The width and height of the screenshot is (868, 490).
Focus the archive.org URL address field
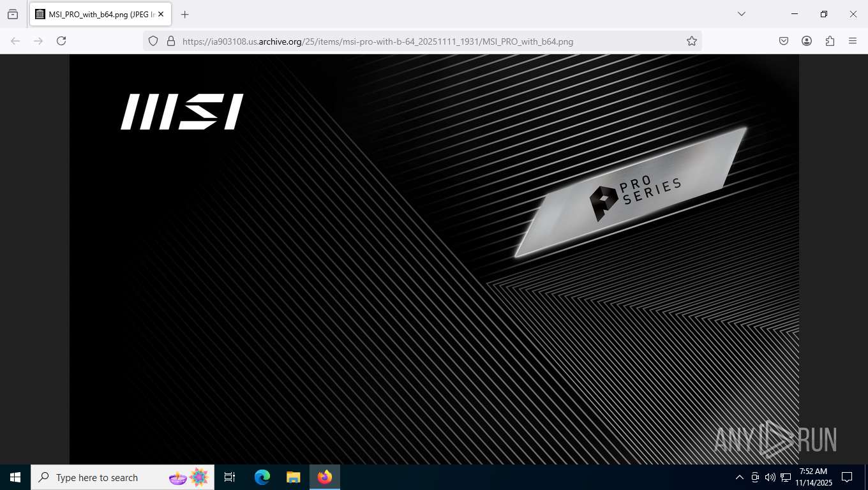423,41
